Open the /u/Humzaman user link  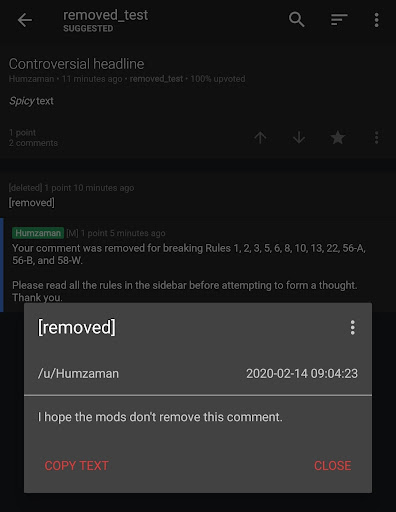(78, 374)
